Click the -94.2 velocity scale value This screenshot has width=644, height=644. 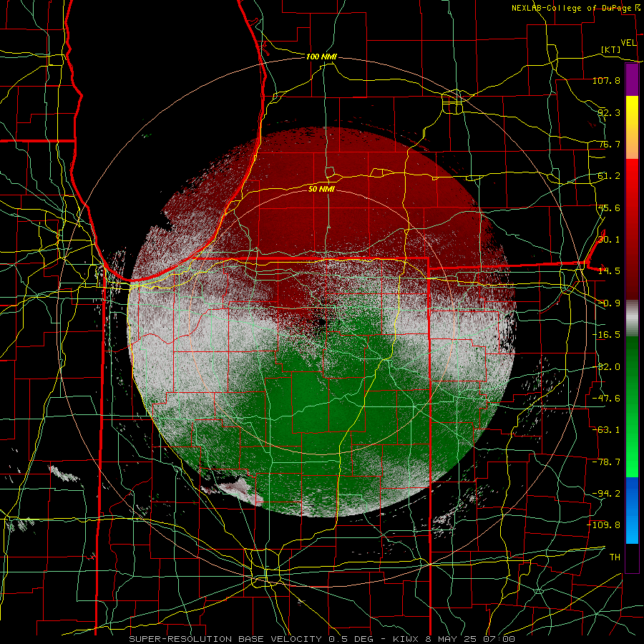(606, 494)
